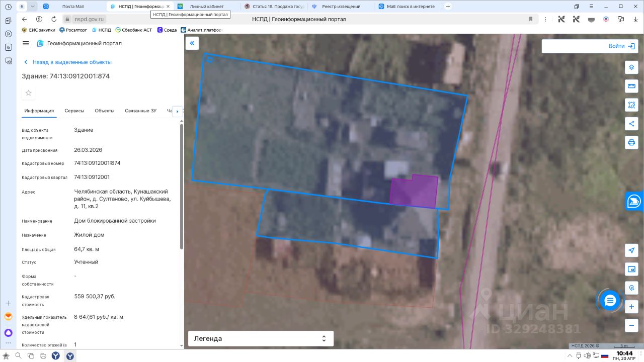Add building to favorites with star
Image resolution: width=644 pixels, height=362 pixels.
click(29, 93)
